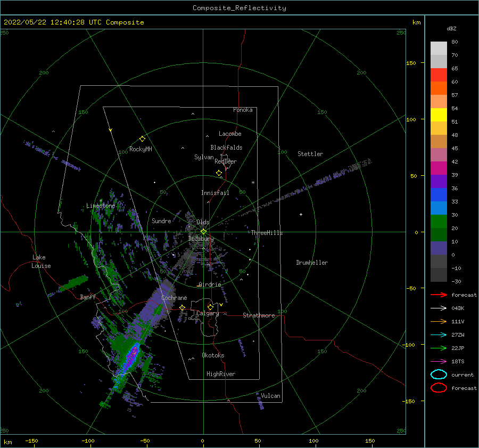The height and width of the screenshot is (448, 479).
Task: Click the RockyMH label on map
Action: tap(141, 149)
